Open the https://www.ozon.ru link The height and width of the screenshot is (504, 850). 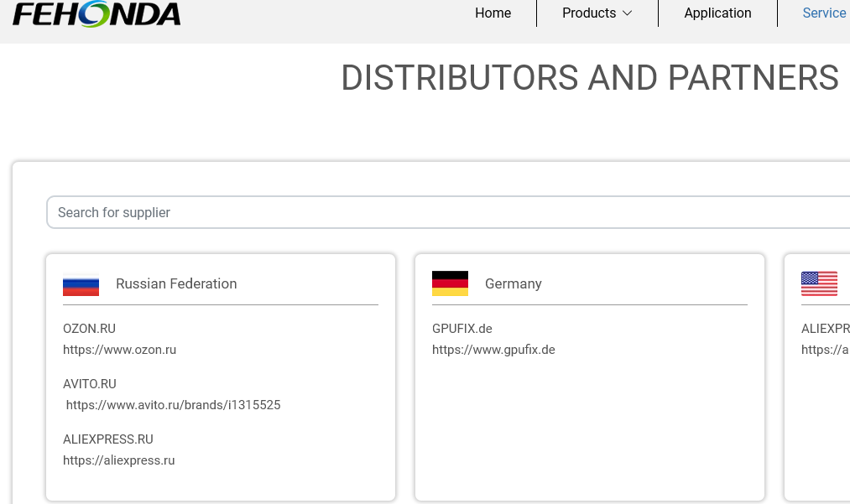pos(119,350)
